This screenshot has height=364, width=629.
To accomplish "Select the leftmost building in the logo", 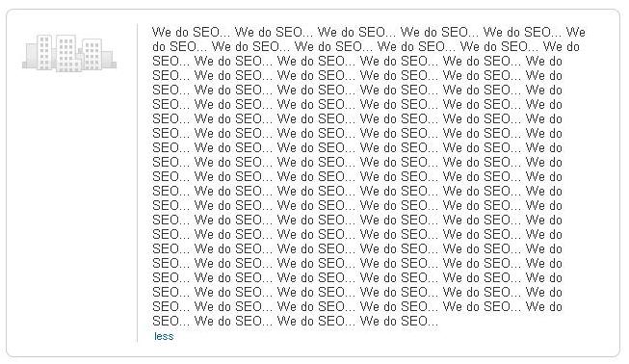I will (x=44, y=53).
